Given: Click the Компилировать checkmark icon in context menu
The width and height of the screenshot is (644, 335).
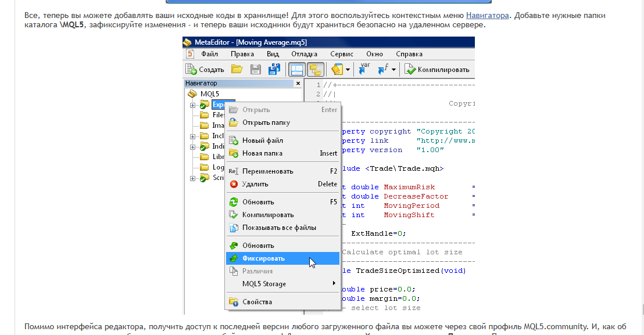Looking at the screenshot, I should pos(233,214).
